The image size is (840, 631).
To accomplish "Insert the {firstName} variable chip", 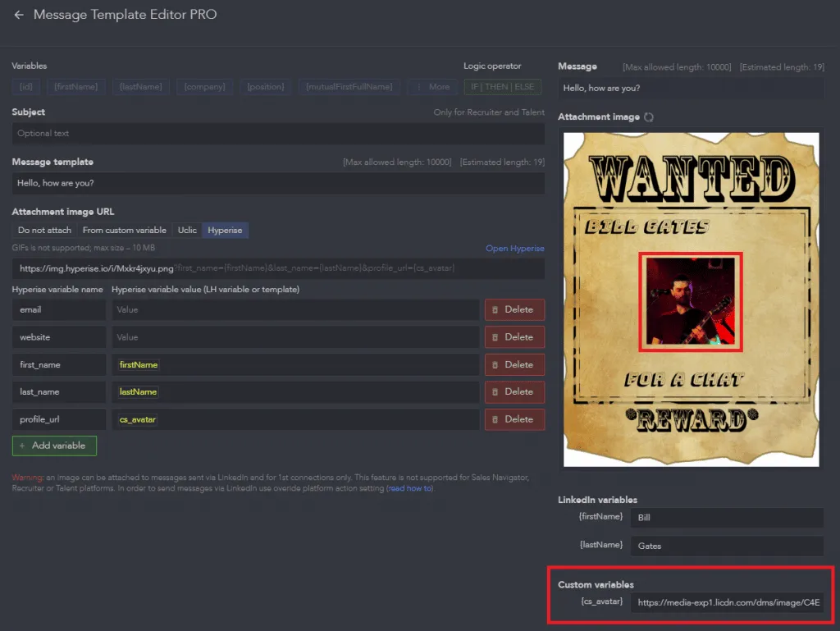I will pyautogui.click(x=76, y=87).
